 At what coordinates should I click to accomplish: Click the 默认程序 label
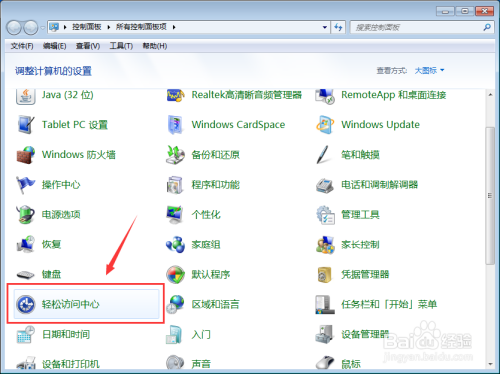click(x=211, y=274)
